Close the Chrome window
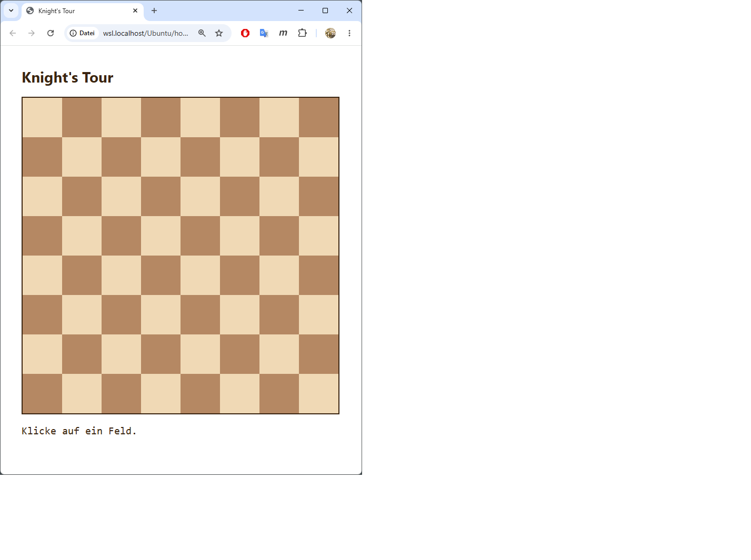The height and width of the screenshot is (560, 751). tap(349, 11)
